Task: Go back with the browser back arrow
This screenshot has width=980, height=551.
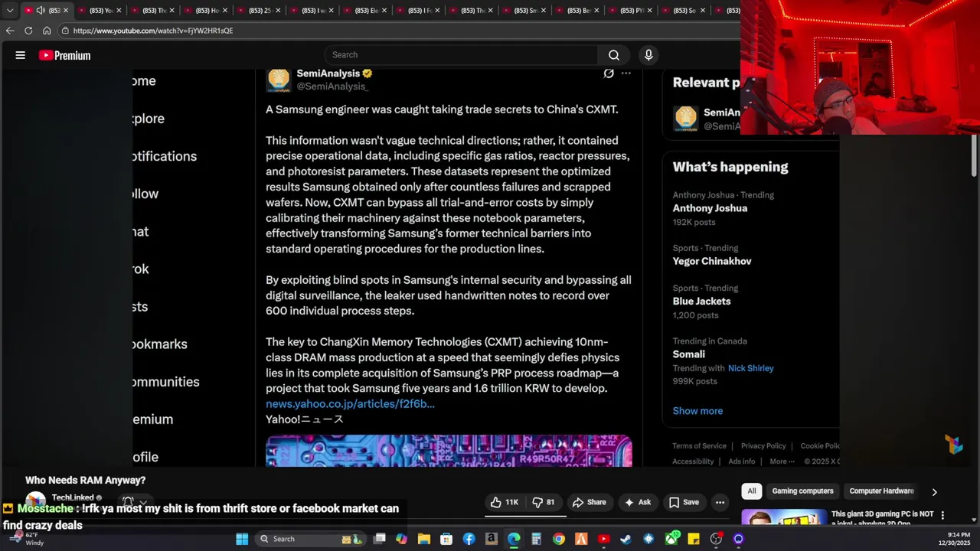Action: (x=10, y=31)
